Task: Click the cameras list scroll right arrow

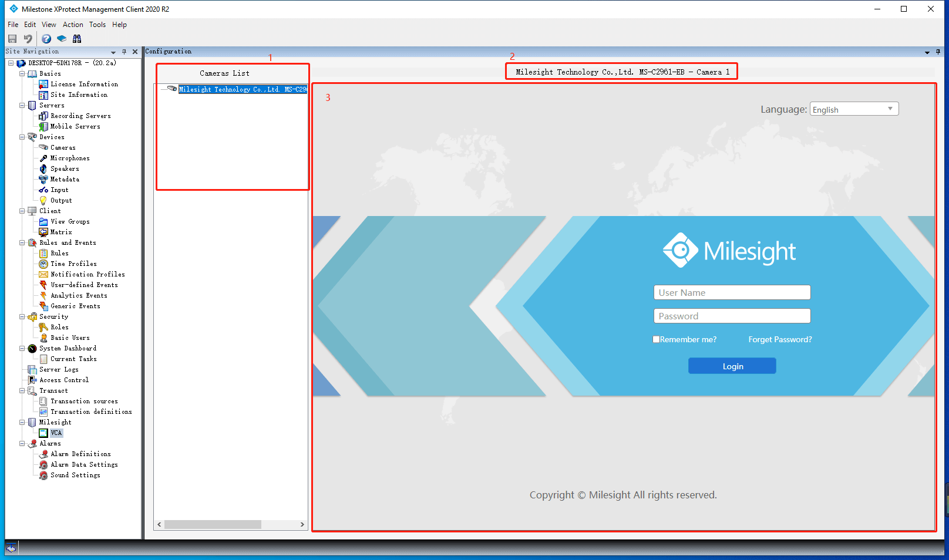Action: 302,524
